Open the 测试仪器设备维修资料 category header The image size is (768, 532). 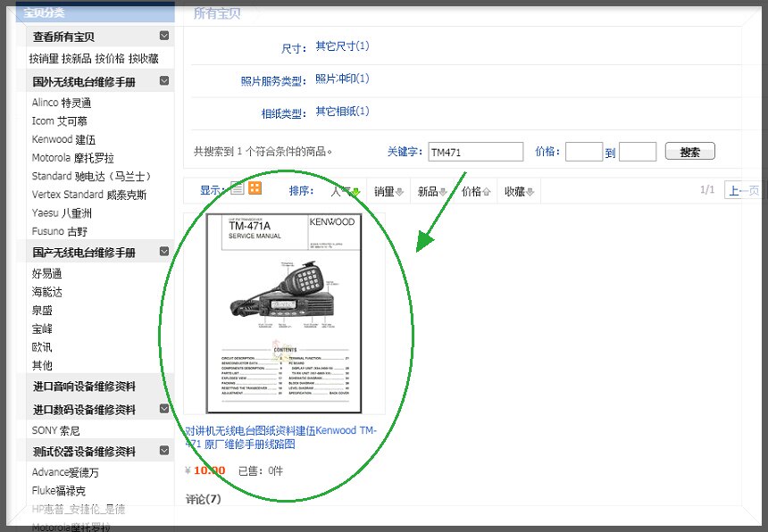pyautogui.click(x=84, y=452)
